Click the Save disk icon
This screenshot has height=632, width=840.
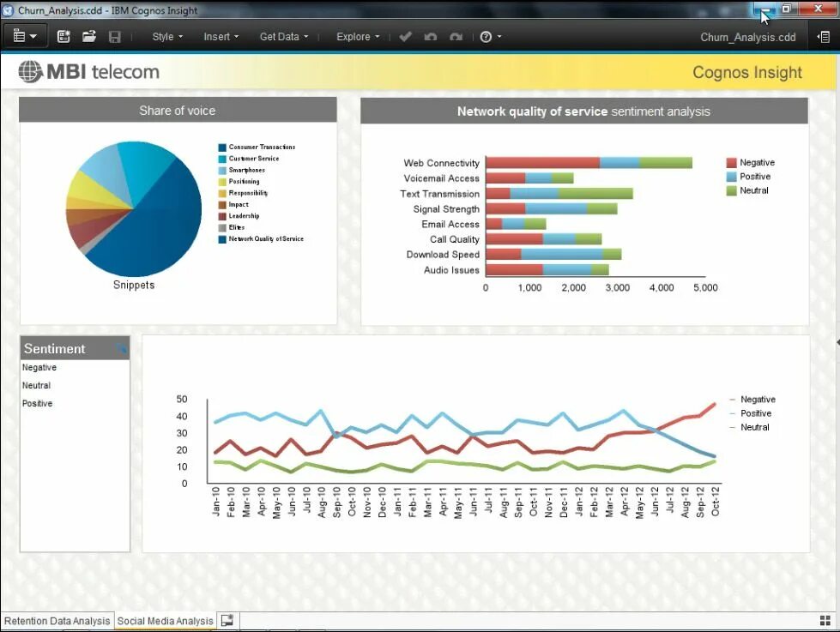[x=115, y=36]
